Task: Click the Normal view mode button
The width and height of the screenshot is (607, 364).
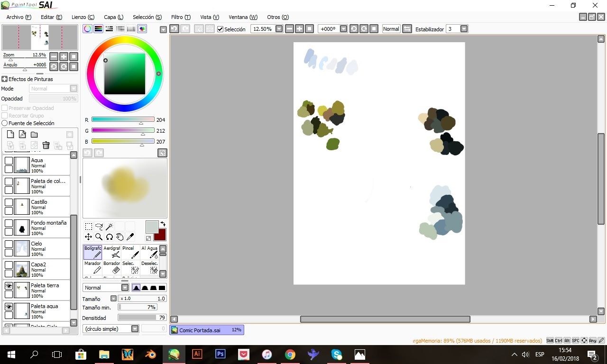Action: coord(391,29)
